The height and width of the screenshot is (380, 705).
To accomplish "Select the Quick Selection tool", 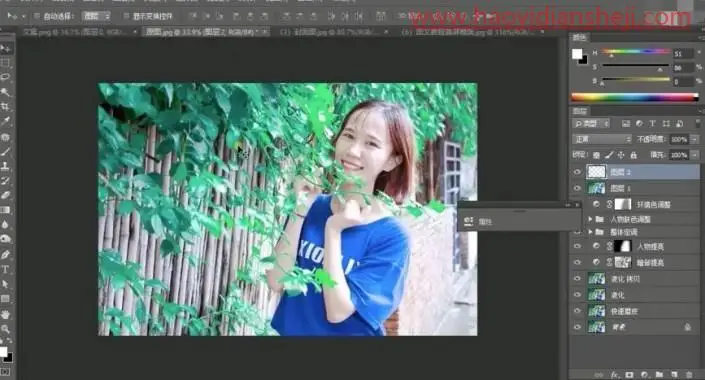I will point(5,92).
